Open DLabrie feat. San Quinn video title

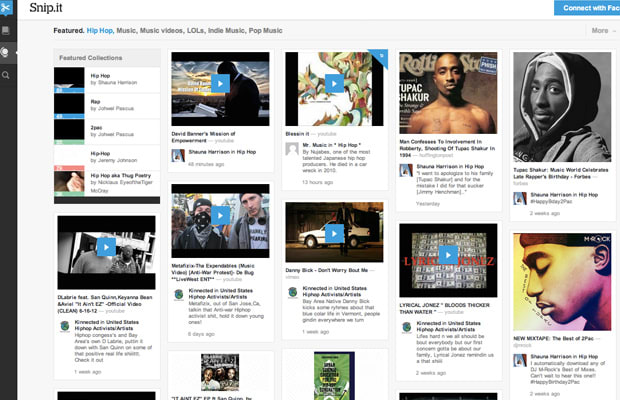pyautogui.click(x=105, y=304)
